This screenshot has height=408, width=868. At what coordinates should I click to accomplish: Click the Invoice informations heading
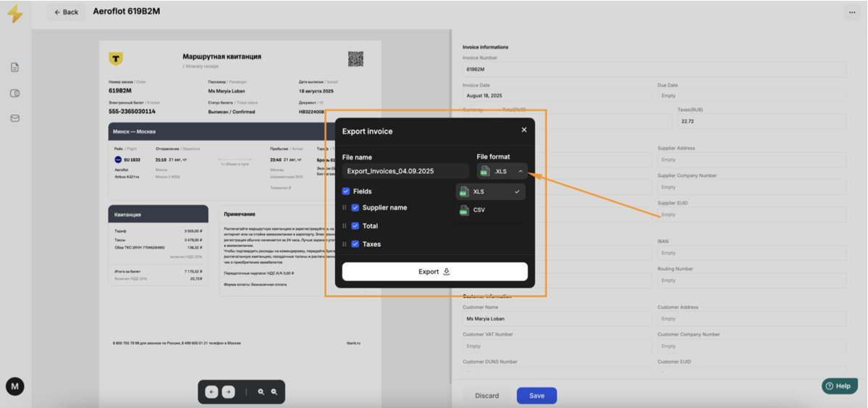(x=485, y=47)
